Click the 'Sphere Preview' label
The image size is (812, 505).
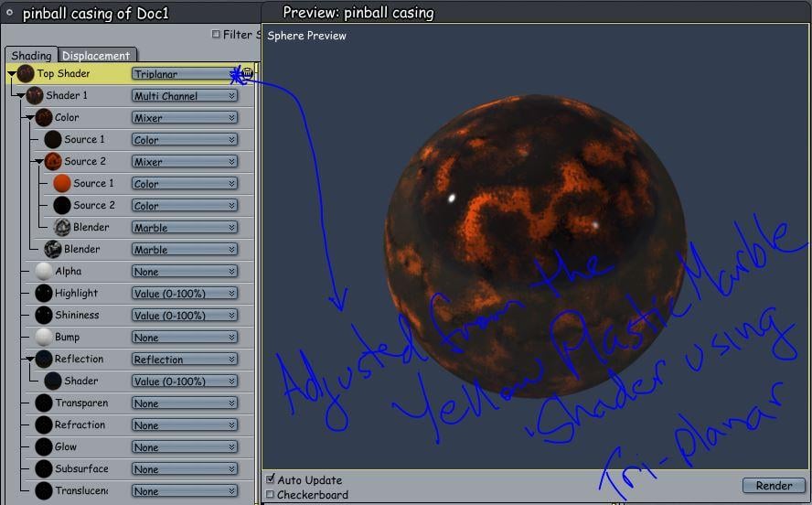tap(306, 36)
